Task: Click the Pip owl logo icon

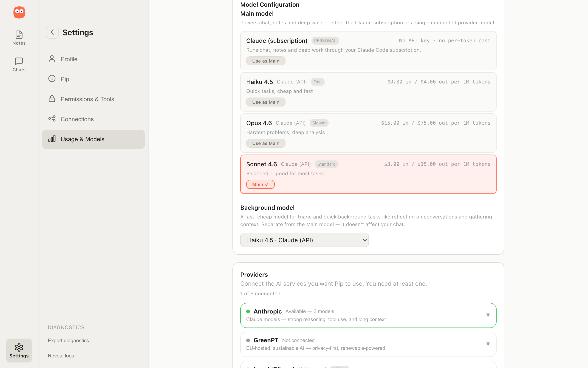Action: [19, 12]
